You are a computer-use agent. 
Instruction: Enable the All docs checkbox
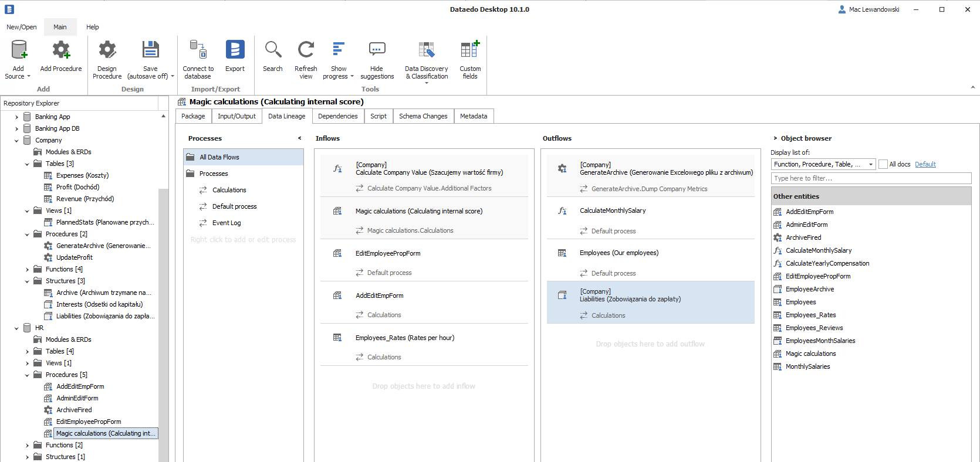point(883,164)
